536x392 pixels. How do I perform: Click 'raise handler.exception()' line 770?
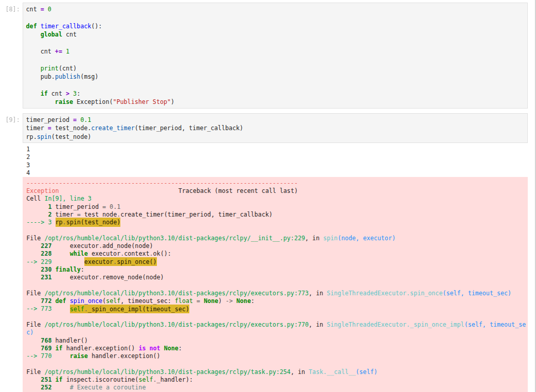tap(115, 356)
